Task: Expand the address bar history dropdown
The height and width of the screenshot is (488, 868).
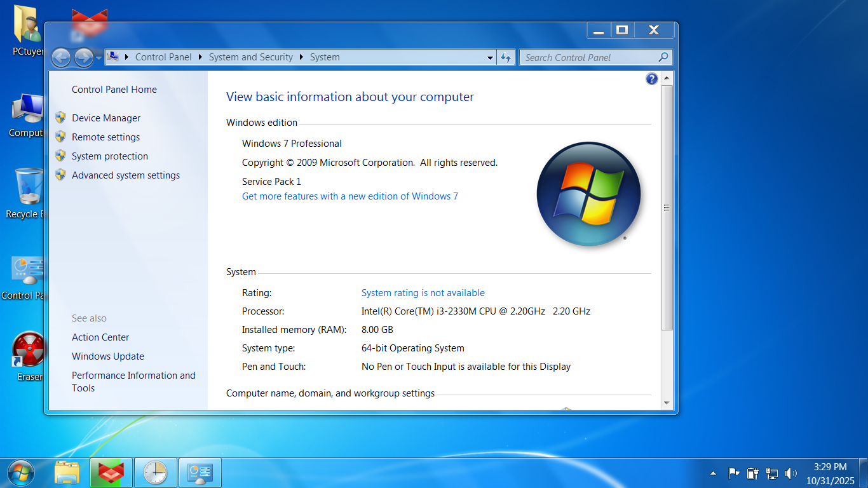Action: tap(490, 58)
